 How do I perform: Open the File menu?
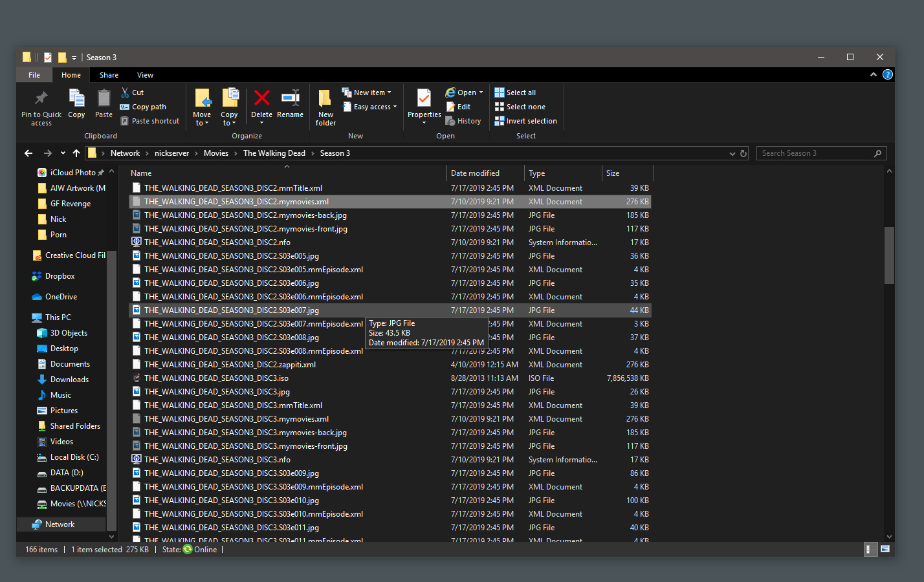click(34, 75)
